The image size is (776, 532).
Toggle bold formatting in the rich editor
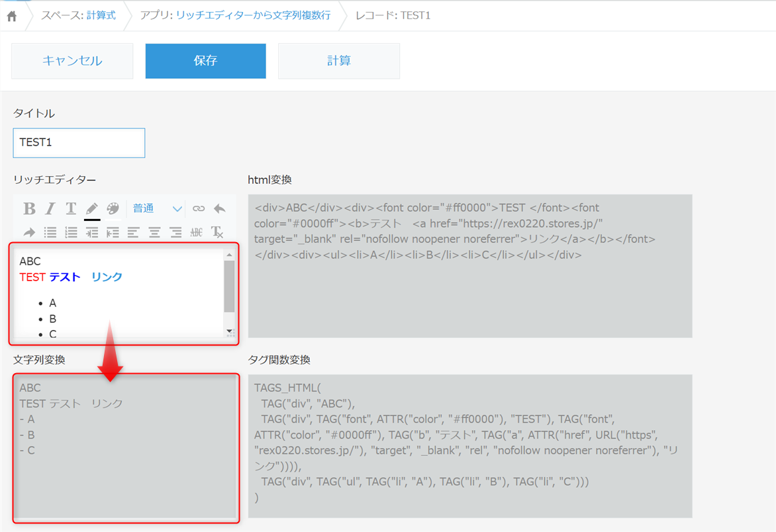29,208
